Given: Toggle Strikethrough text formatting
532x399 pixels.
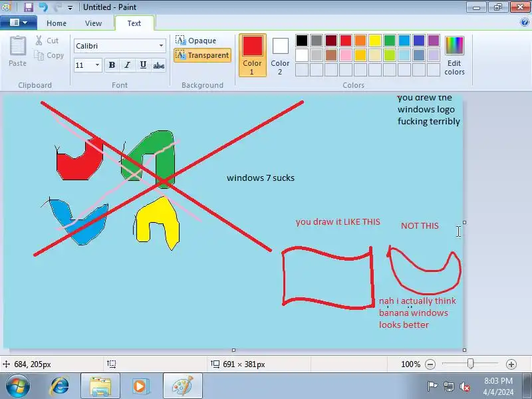Looking at the screenshot, I should tap(158, 65).
